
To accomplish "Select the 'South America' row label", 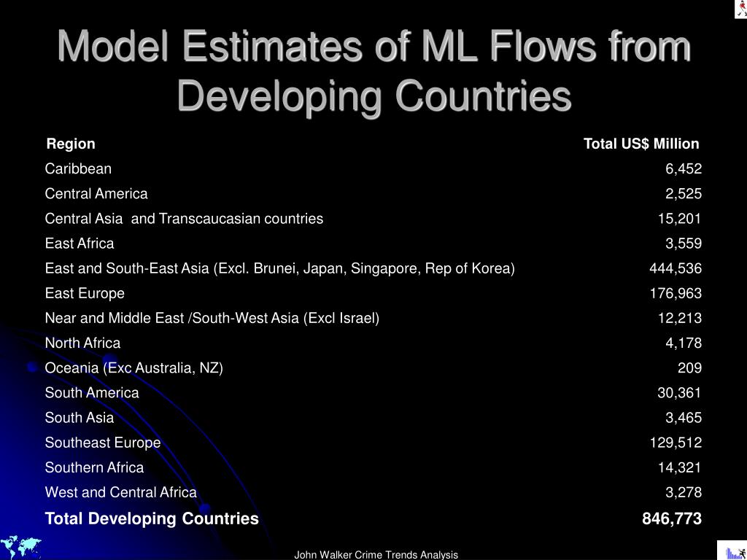I will pyautogui.click(x=92, y=393).
